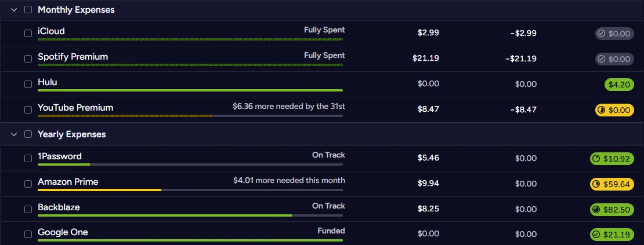Check the iCloud category checkbox
644x245 pixels.
tap(28, 34)
